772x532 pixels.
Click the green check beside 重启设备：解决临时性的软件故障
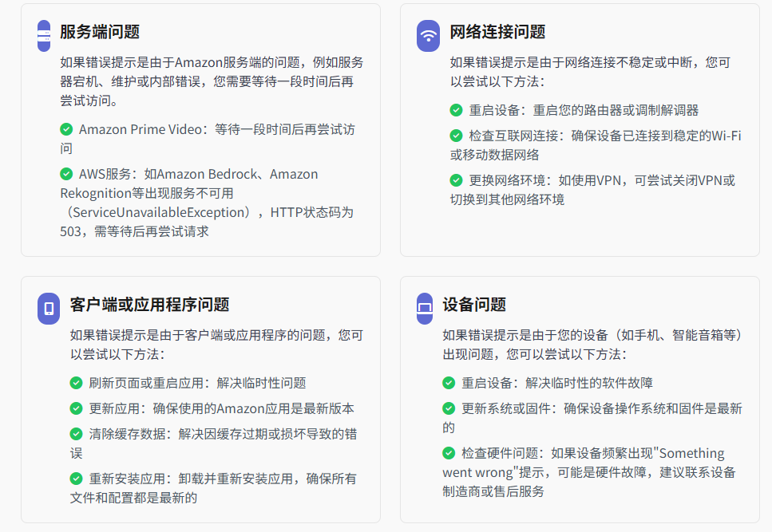coord(449,383)
